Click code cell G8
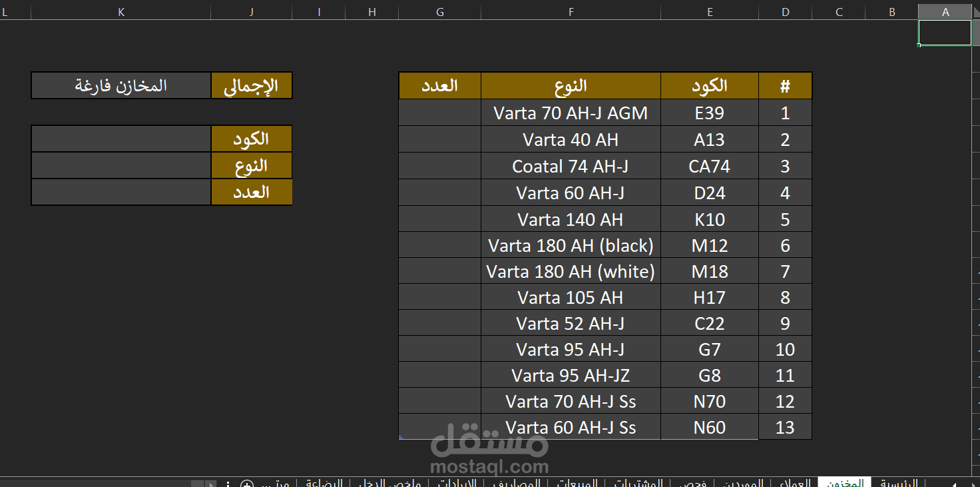The width and height of the screenshot is (980, 487). [710, 375]
